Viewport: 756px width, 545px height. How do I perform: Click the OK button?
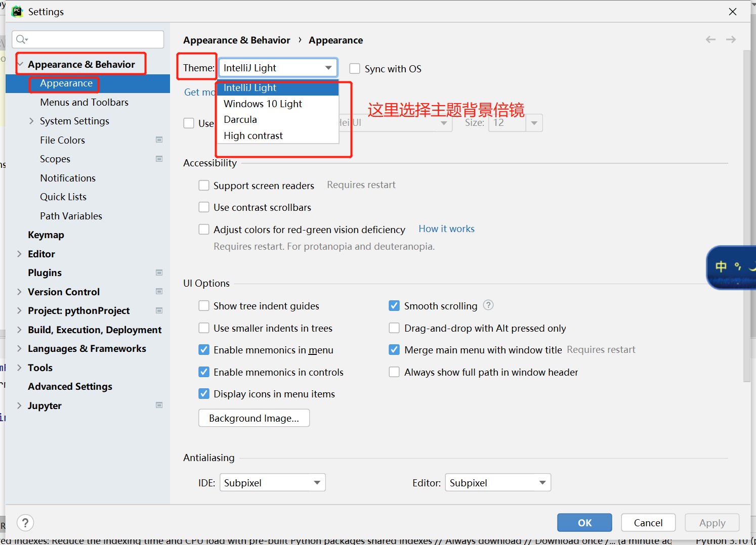(584, 523)
